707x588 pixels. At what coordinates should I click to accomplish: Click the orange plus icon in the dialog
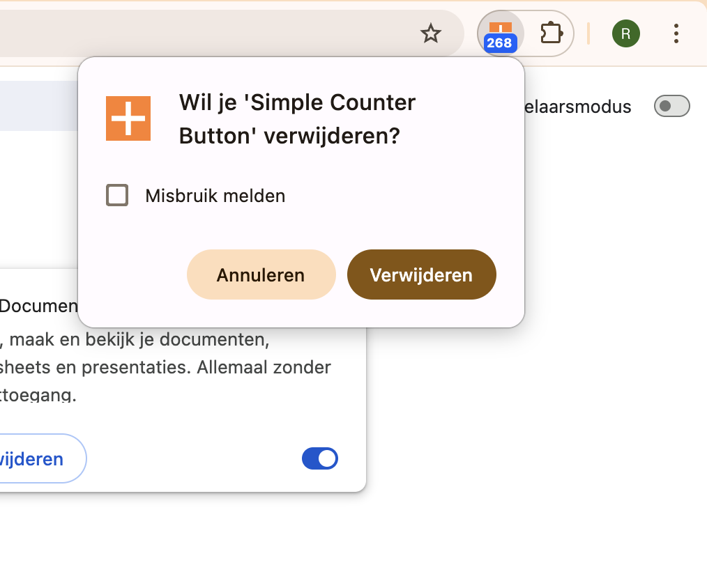pyautogui.click(x=128, y=118)
